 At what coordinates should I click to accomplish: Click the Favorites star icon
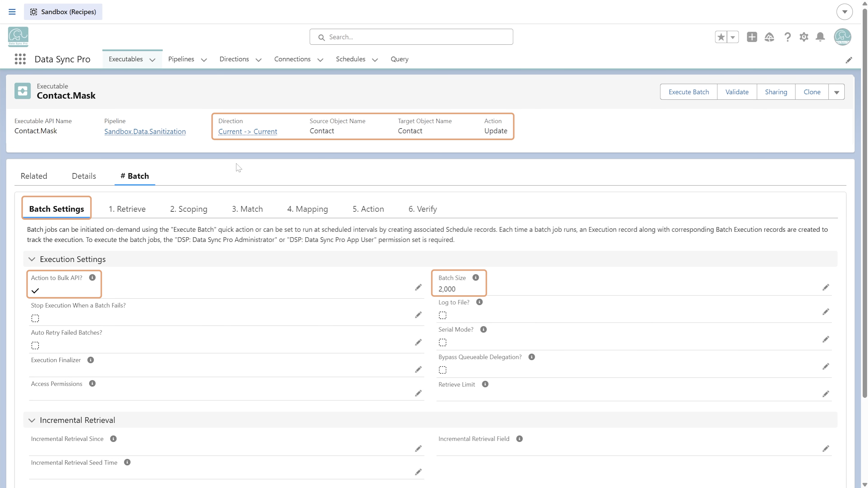coord(721,37)
